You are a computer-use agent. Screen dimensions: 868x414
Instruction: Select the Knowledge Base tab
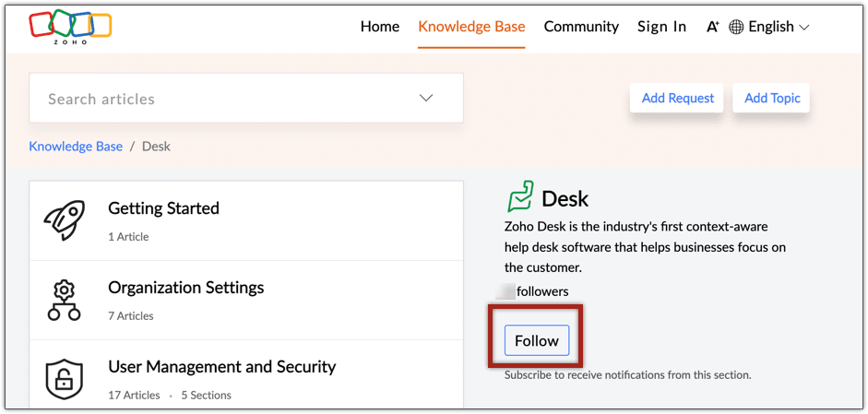tap(471, 27)
